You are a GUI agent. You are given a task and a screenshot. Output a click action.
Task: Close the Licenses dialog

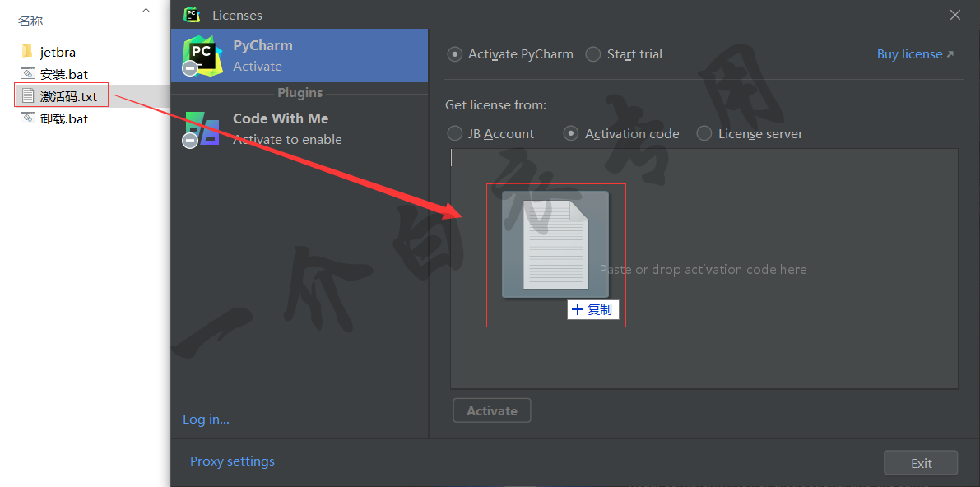pos(955,15)
